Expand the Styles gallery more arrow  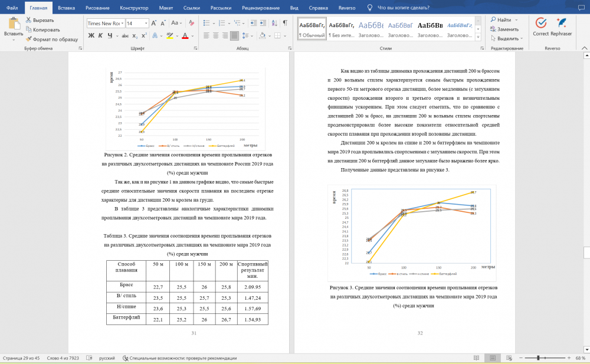478,37
